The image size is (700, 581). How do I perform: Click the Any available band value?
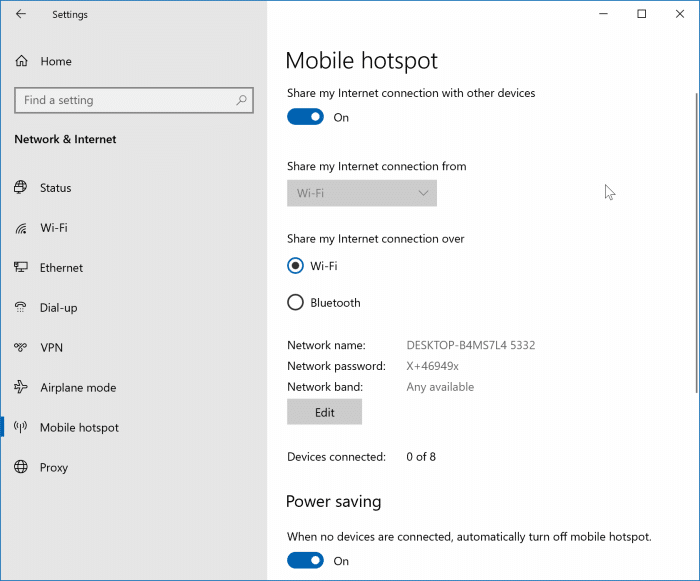[x=440, y=387]
